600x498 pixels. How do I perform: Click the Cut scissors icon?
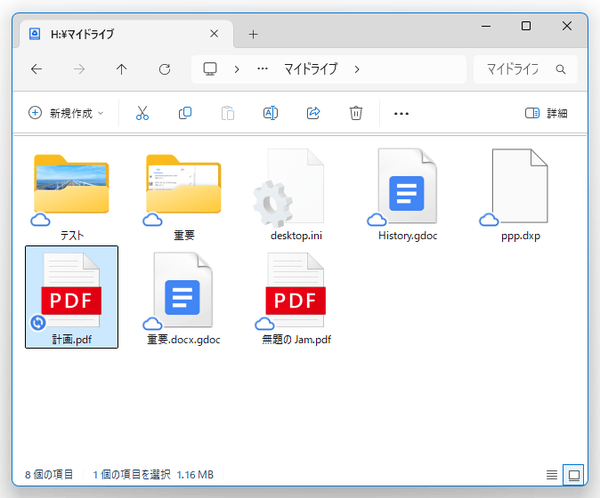pyautogui.click(x=142, y=113)
